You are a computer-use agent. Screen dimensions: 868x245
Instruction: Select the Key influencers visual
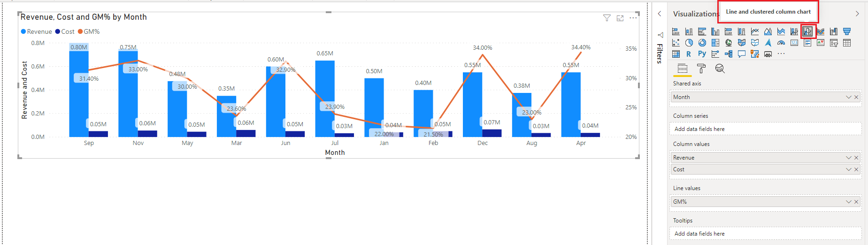point(715,54)
